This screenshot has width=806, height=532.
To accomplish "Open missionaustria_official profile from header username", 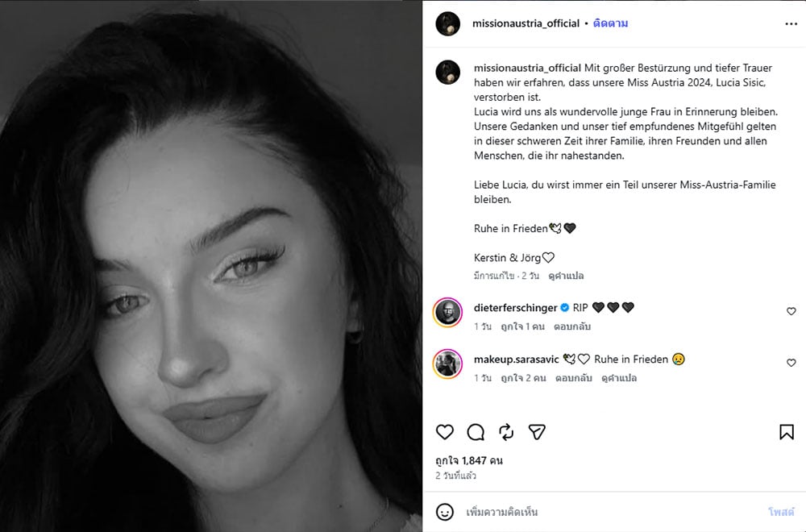I will [526, 23].
